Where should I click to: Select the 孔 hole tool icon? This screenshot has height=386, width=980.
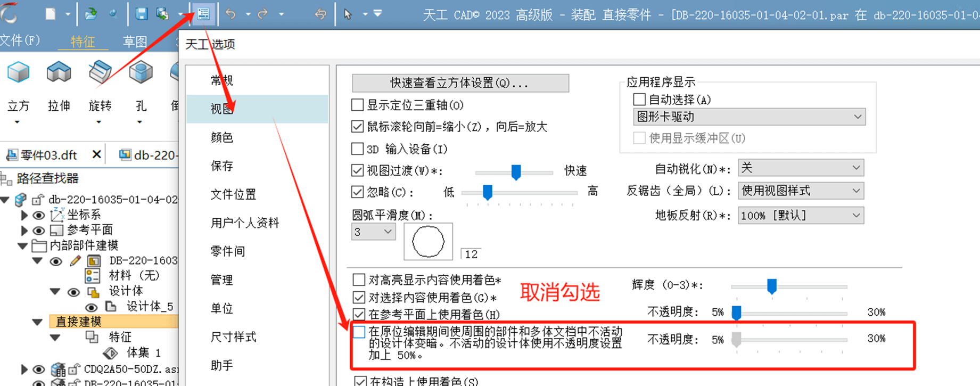tap(141, 73)
